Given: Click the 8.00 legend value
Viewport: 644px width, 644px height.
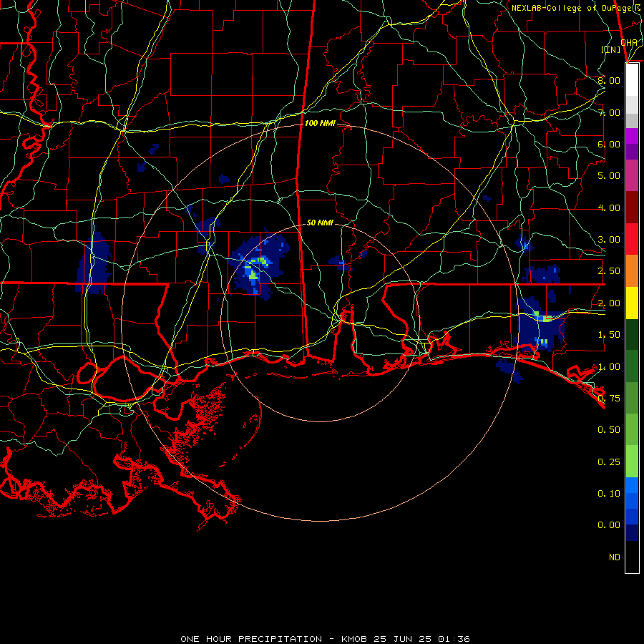Looking at the screenshot, I should 609,80.
